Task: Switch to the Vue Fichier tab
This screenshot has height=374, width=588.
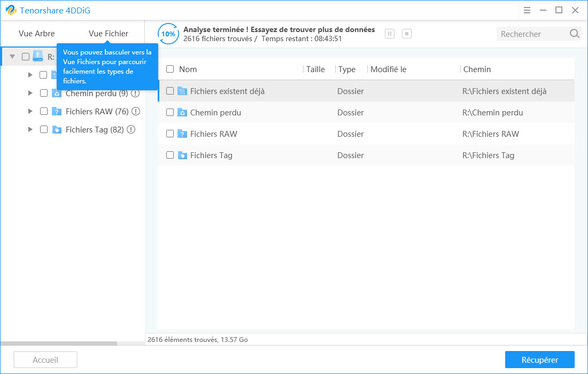Action: tap(109, 33)
